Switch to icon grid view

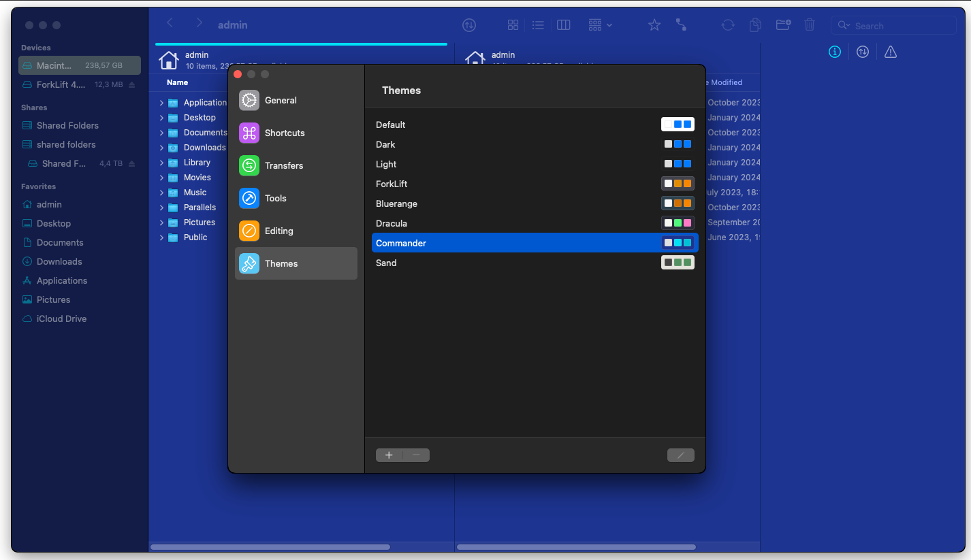(513, 25)
